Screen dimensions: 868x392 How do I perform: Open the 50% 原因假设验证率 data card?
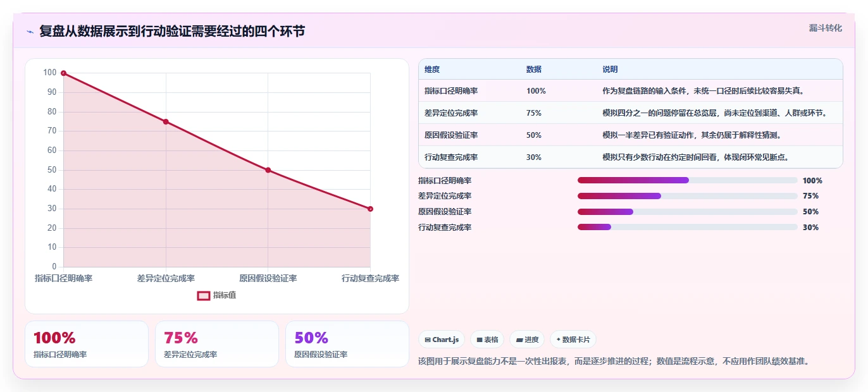pos(347,344)
